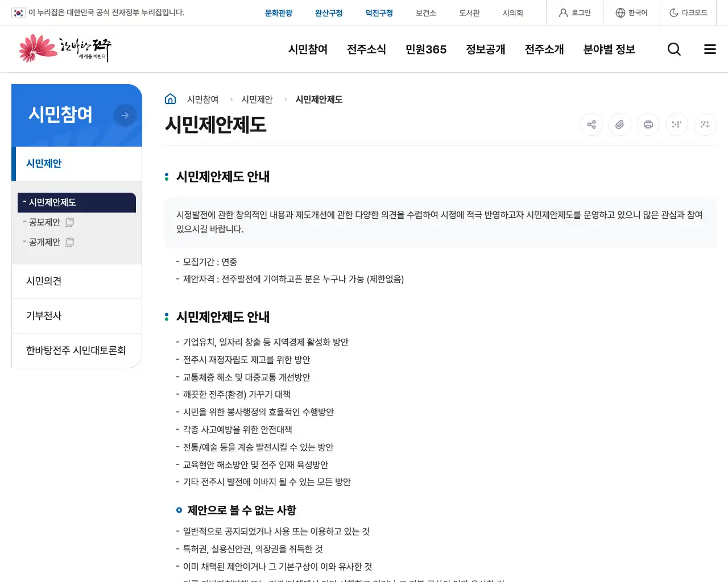Click text '깨끗한 전주(환경) 가꾸기 대책'
Viewport: 728px width, 582px height.
click(x=237, y=394)
